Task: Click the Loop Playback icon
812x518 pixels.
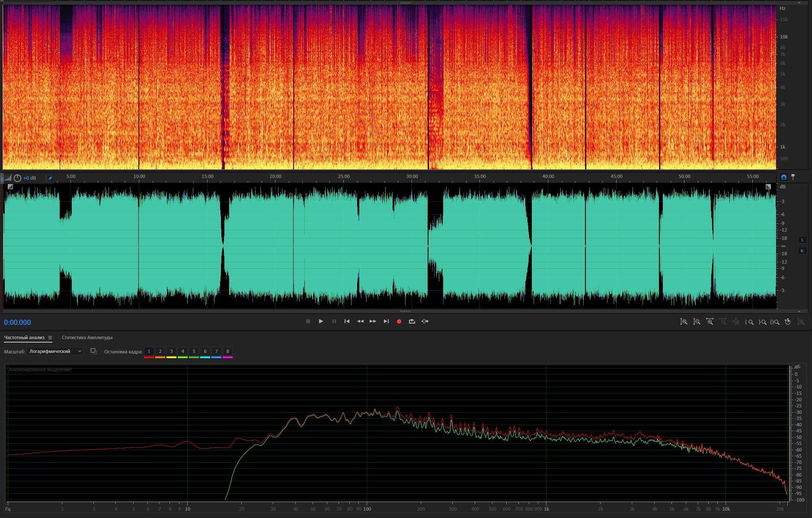Action: point(412,321)
